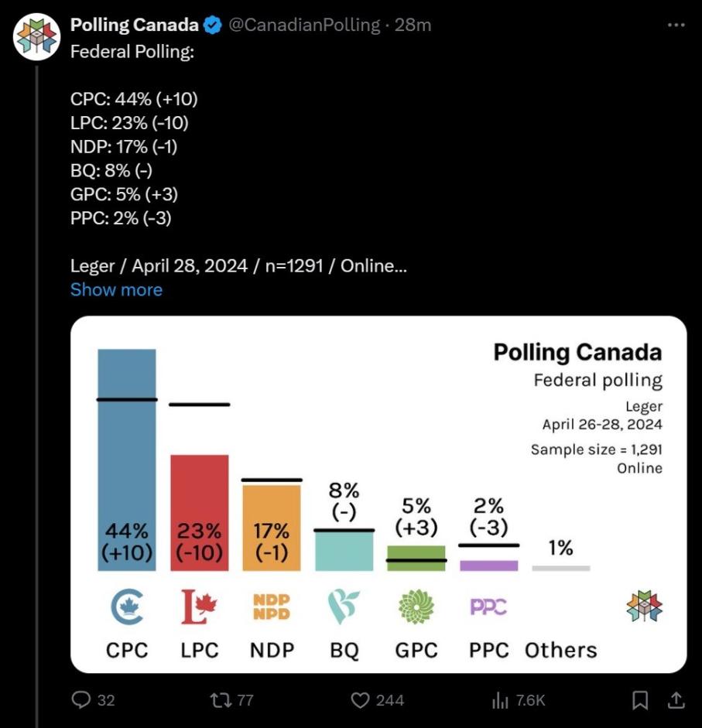Repost this polling tweet
702x728 pixels.
(220, 699)
